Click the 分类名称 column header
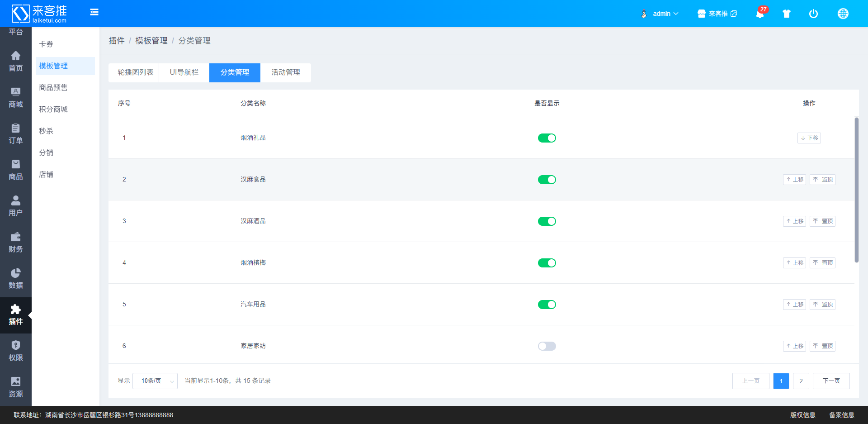Image resolution: width=868 pixels, height=424 pixels. pos(253,104)
